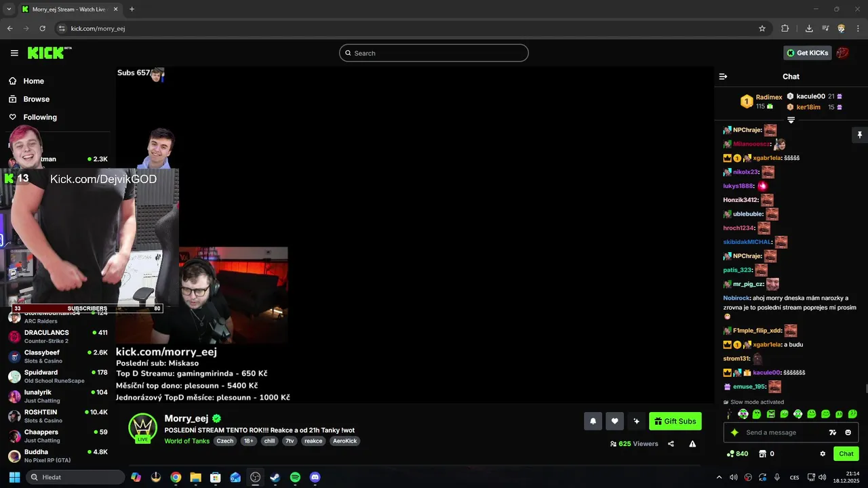Click the 840 channel points balance
This screenshot has height=488, width=868.
point(737,453)
